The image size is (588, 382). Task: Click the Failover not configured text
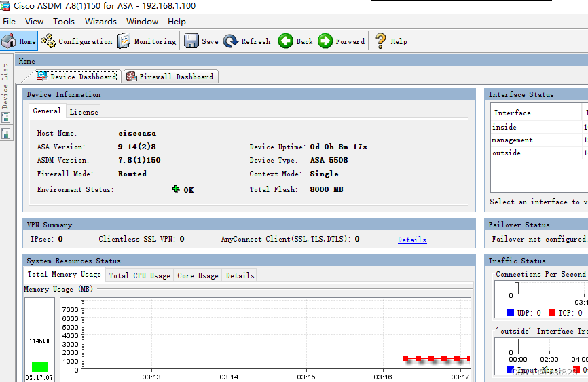(x=539, y=239)
